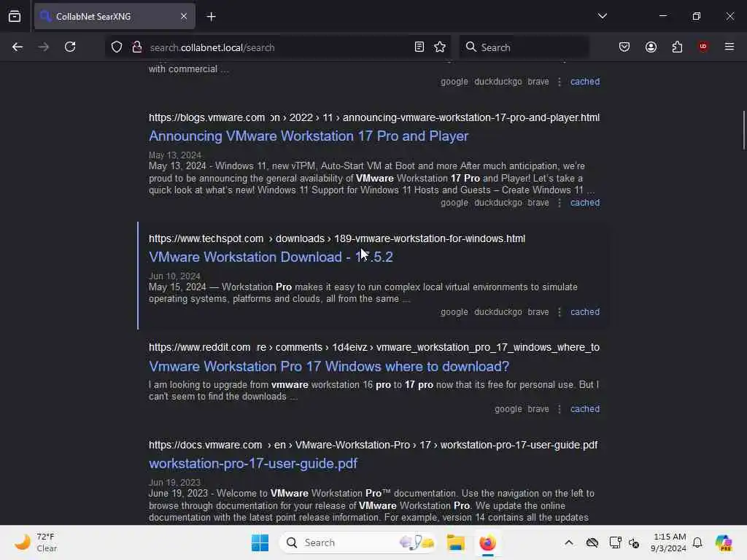Open workstation-pro-17-user-guide.pdf result

253,463
